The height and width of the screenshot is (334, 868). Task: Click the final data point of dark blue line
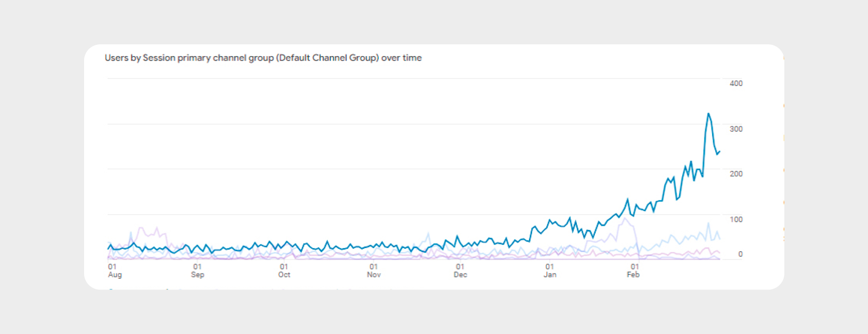point(720,152)
